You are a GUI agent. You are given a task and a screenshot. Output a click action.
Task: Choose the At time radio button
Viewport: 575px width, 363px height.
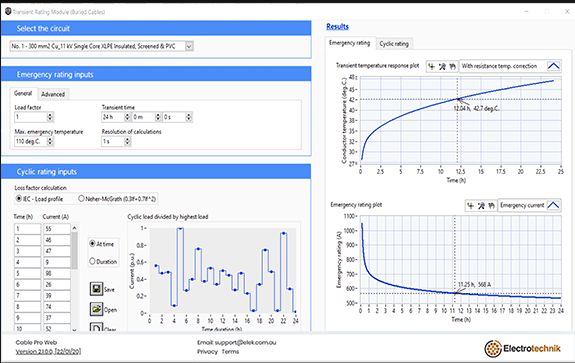click(x=92, y=243)
